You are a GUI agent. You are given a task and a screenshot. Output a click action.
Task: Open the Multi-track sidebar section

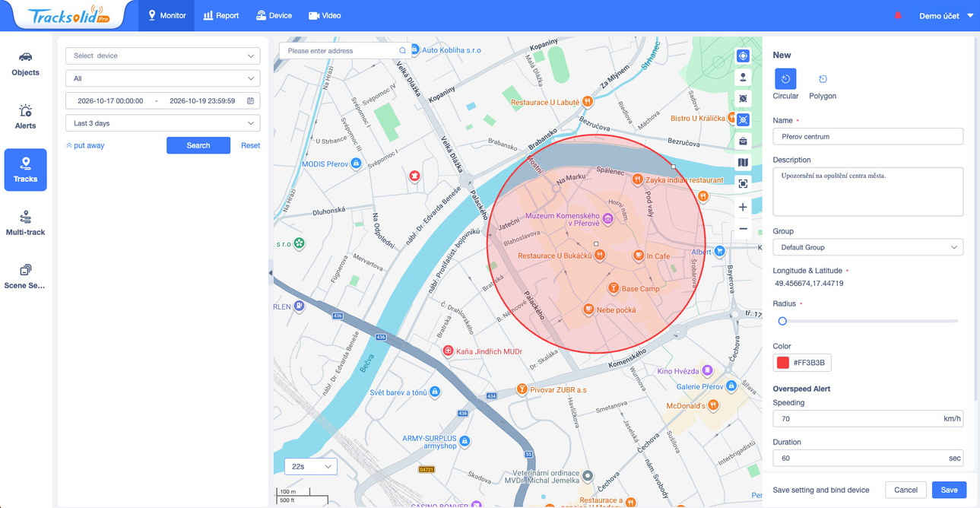point(25,223)
